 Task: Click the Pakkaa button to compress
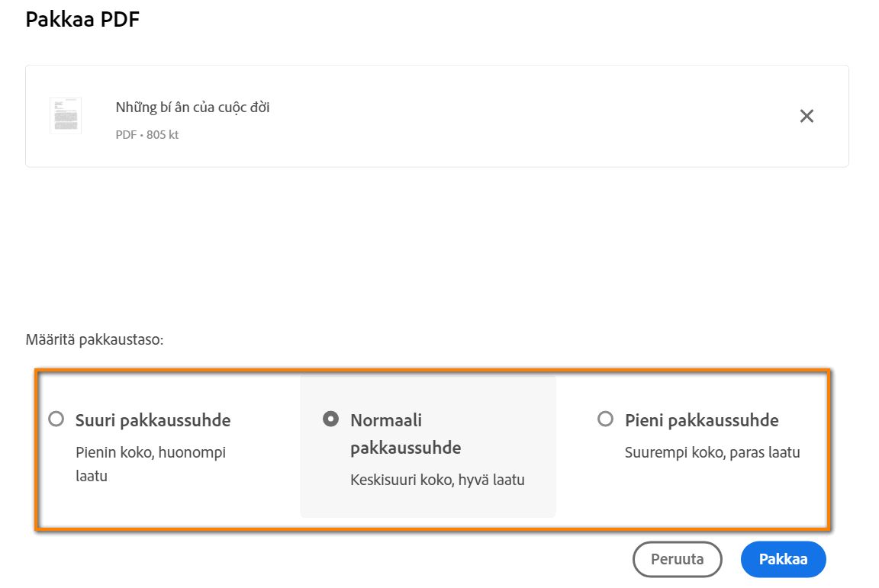[x=783, y=559]
